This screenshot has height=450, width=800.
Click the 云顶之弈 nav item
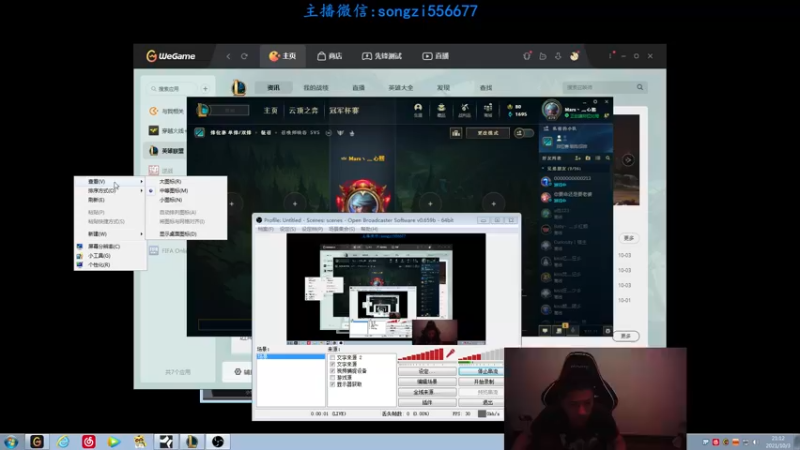pyautogui.click(x=303, y=111)
